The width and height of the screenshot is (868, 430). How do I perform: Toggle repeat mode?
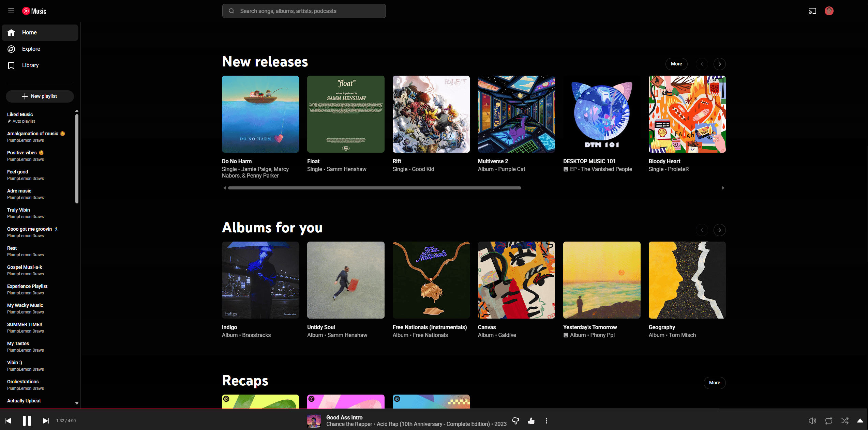click(828, 421)
